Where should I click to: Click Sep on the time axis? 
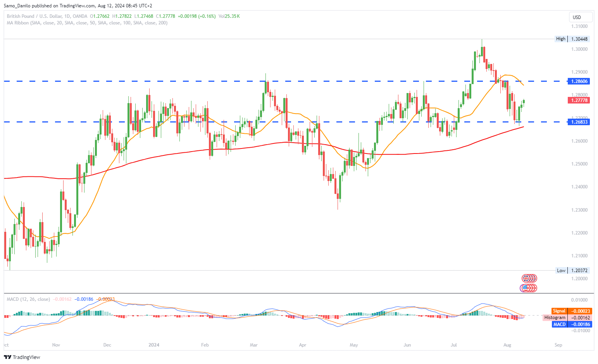point(558,345)
